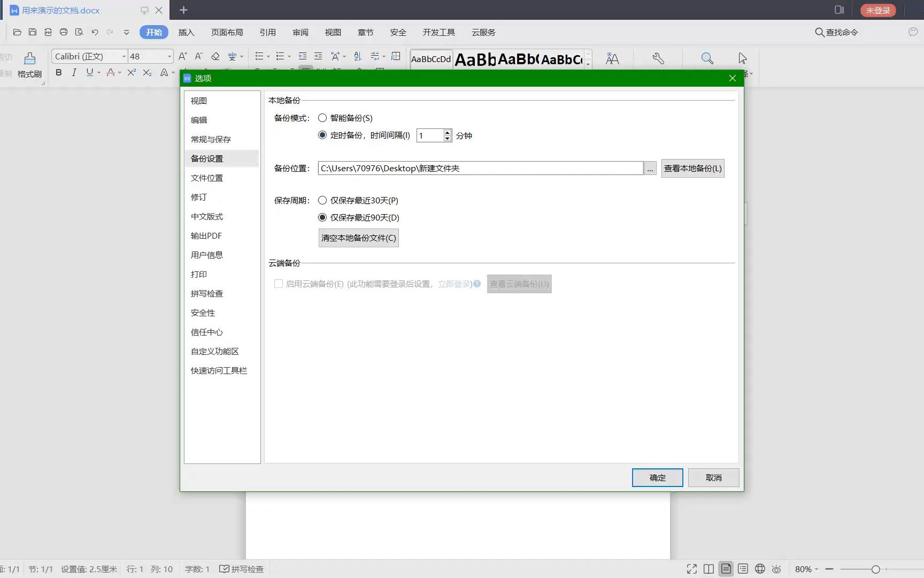The height and width of the screenshot is (578, 924).
Task: Undo the last action
Action: 95,32
